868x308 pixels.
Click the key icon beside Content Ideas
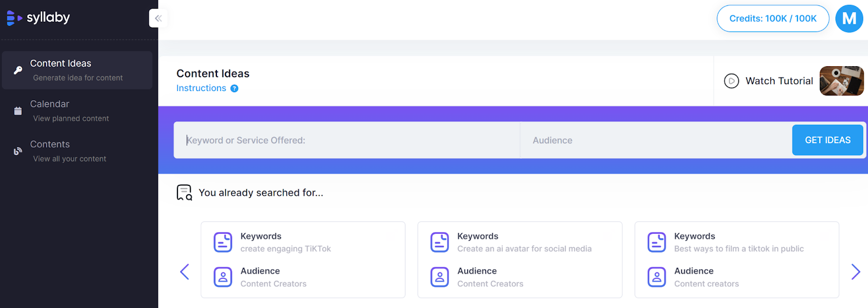coord(18,70)
